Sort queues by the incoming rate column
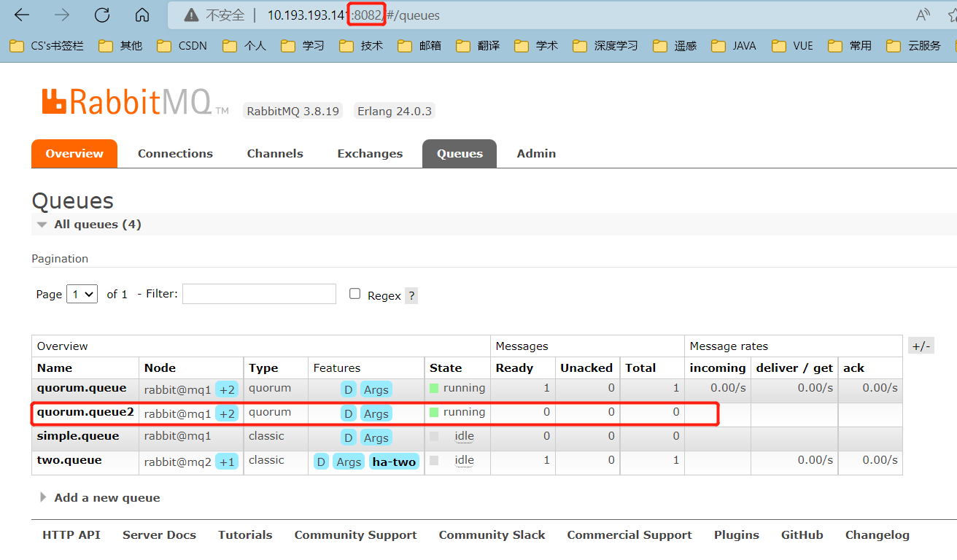 tap(718, 368)
